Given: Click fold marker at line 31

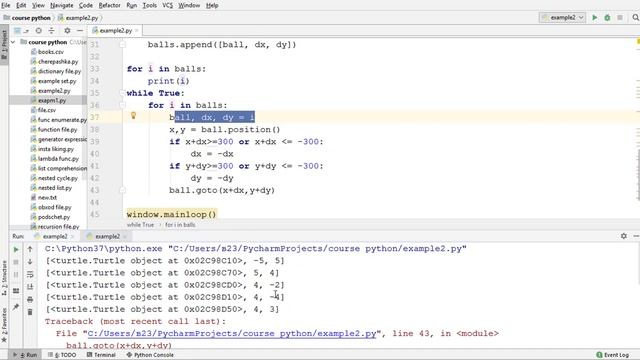Looking at the screenshot, I should (x=122, y=44).
